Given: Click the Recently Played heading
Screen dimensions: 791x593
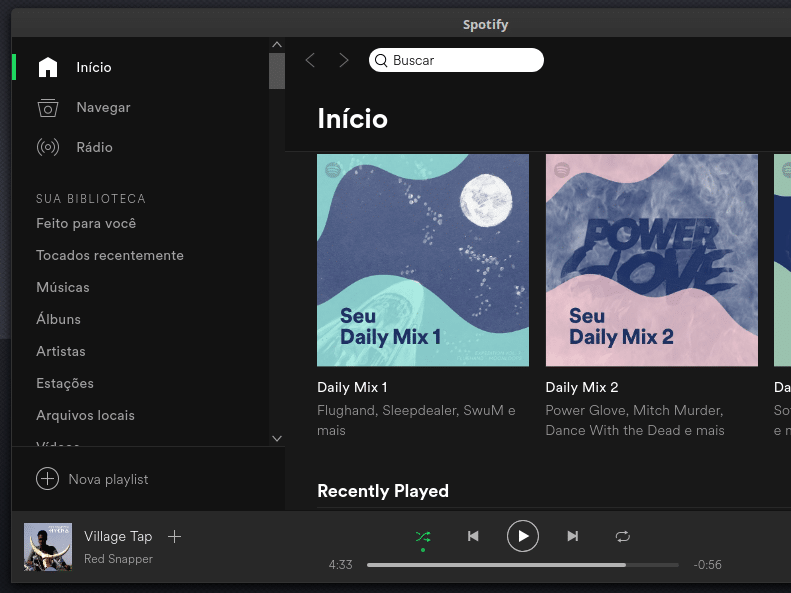Looking at the screenshot, I should pyautogui.click(x=383, y=491).
